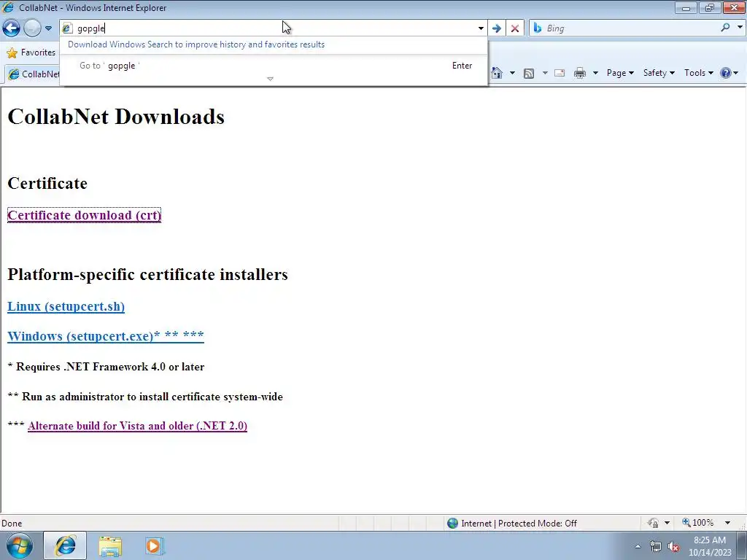Open 'Linux (setupcert.sh)' link
The image size is (747, 560).
[x=66, y=306]
